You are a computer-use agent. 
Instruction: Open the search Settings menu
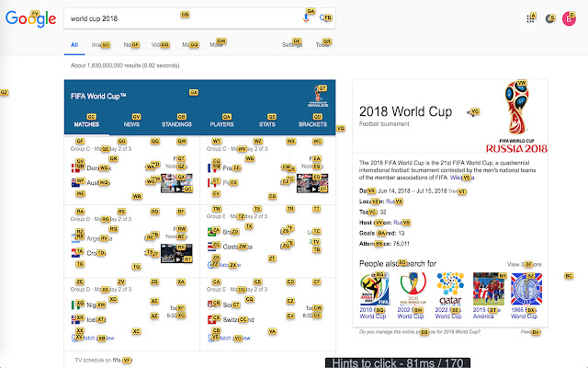(292, 44)
